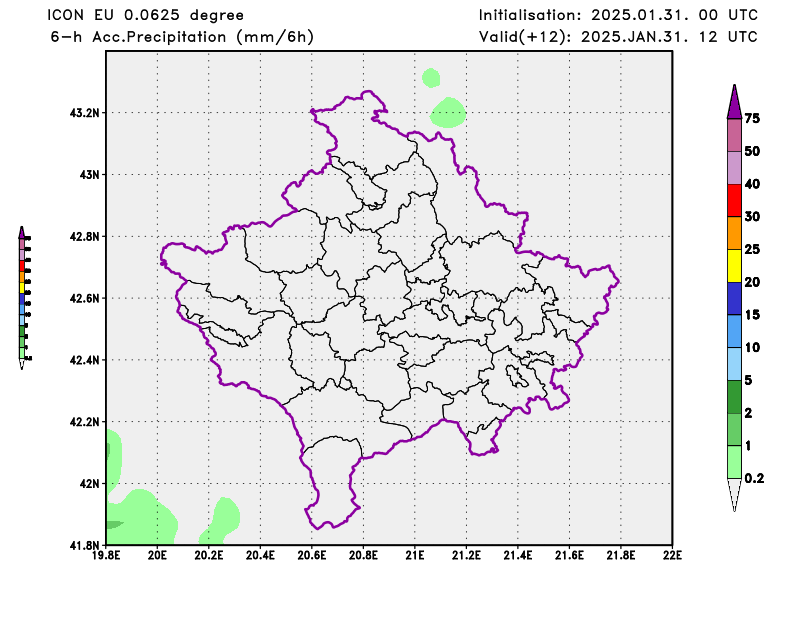Click the latitude label '42.8N'
The width and height of the screenshot is (800, 618).
[x=85, y=236]
